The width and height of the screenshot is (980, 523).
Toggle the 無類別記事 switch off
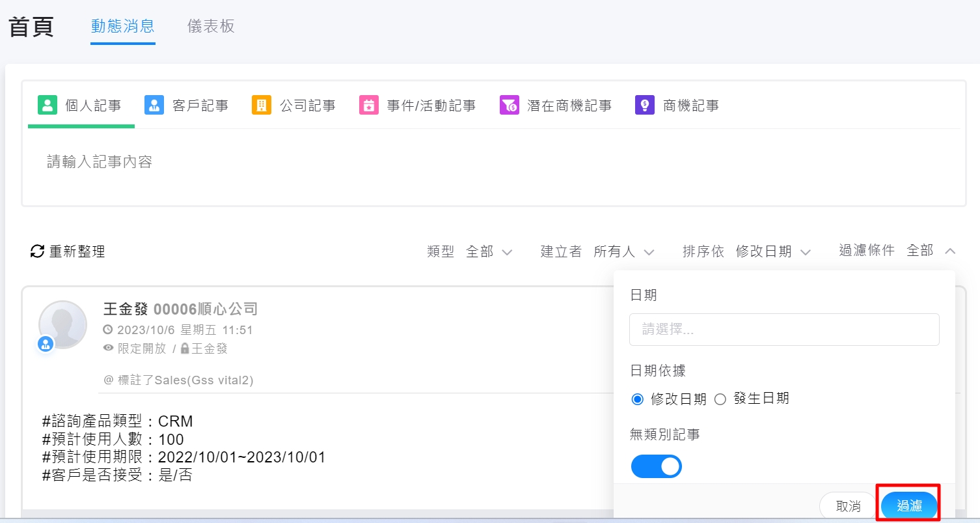[656, 466]
